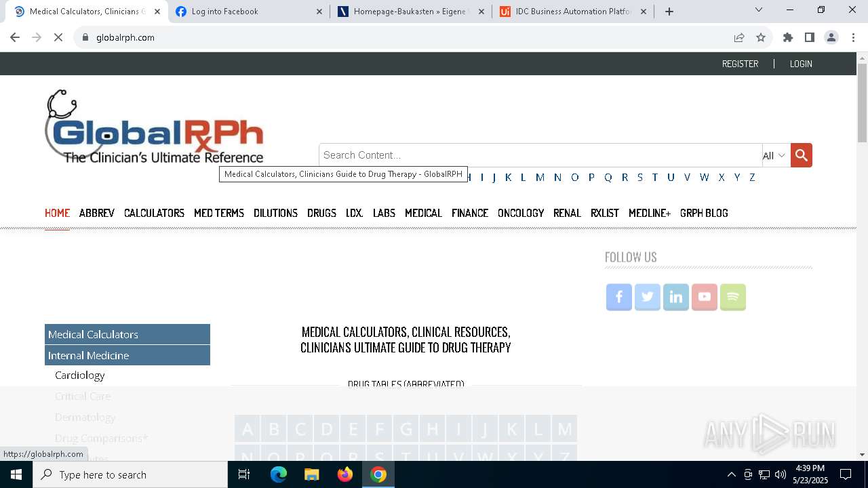
Task: Open the ONCOLOGY menu
Action: [521, 213]
